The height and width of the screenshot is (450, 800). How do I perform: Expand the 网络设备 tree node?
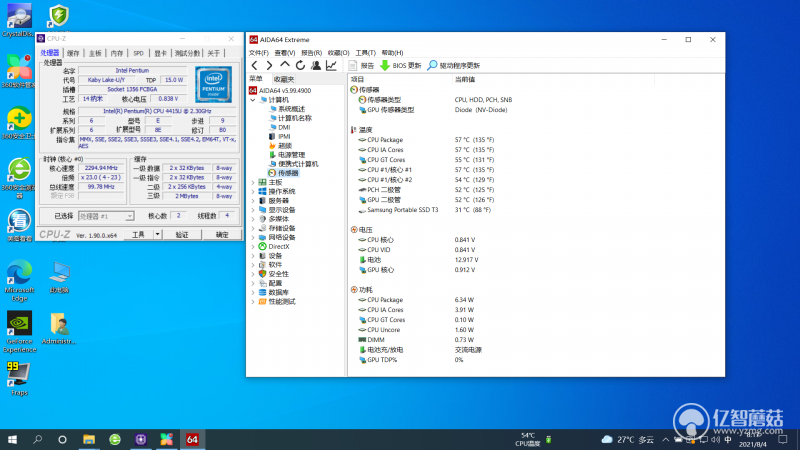click(253, 237)
